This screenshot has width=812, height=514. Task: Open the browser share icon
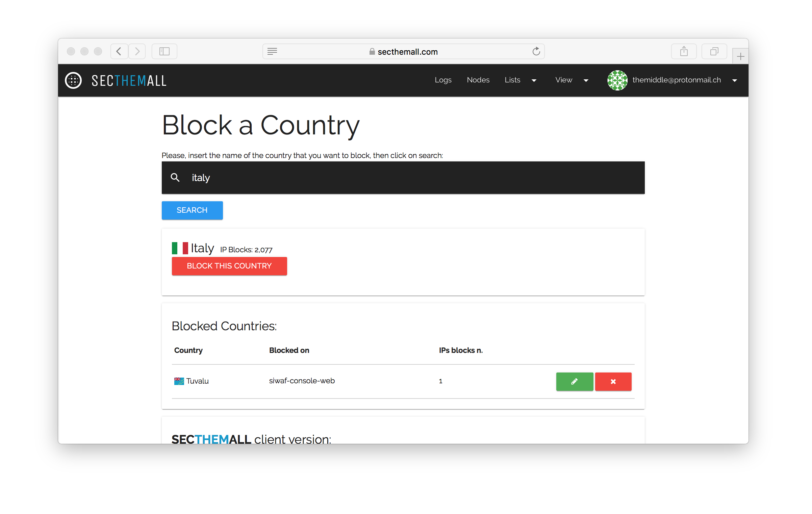[x=684, y=51]
